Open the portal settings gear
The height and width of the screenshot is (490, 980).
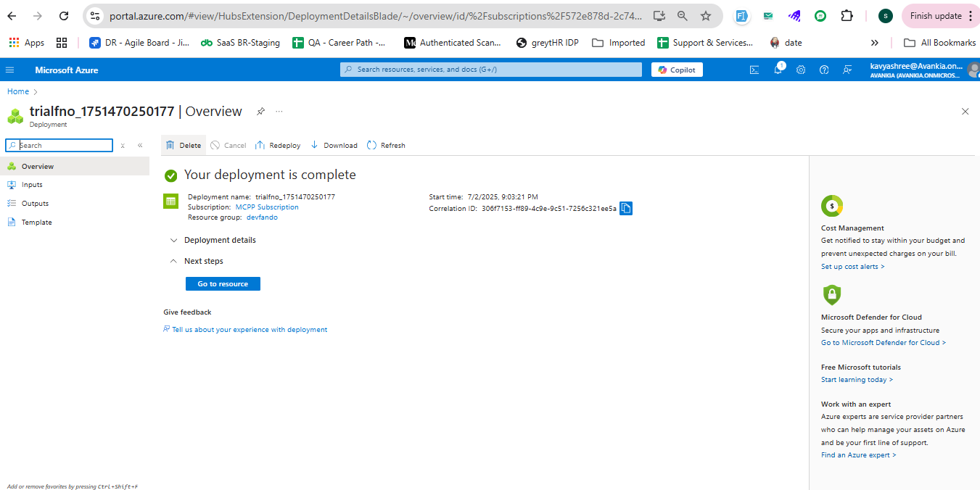click(x=801, y=70)
